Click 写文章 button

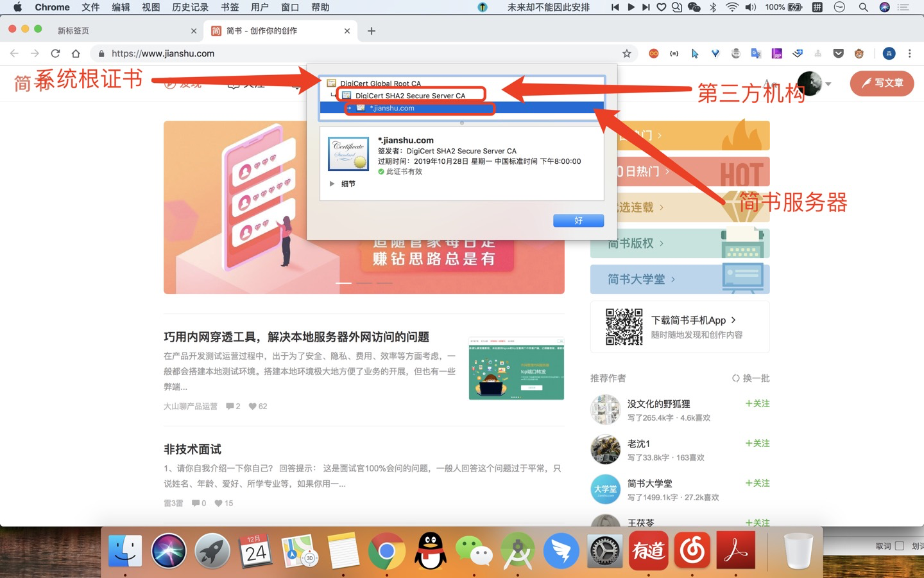[882, 83]
